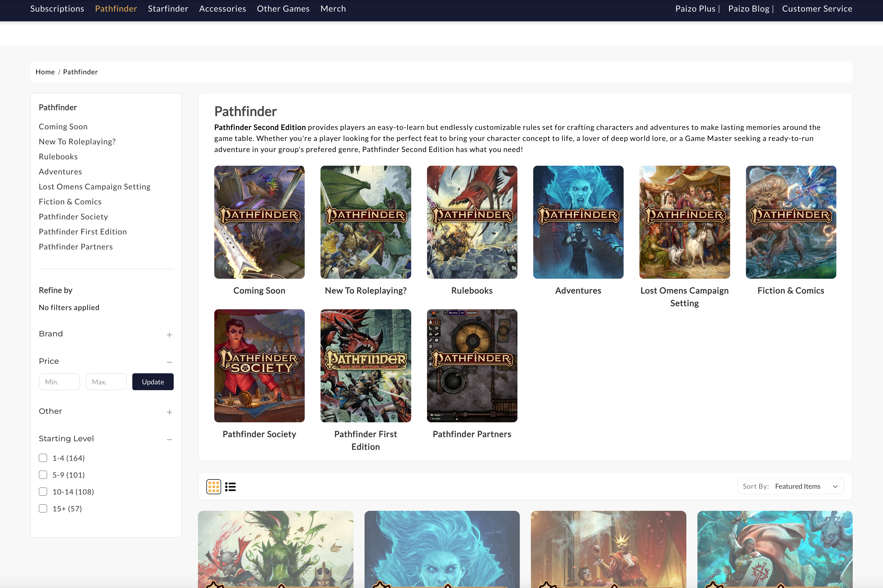Viewport: 883px width, 588px height.
Task: Open Lost Omens Campaign Setting sidebar link
Action: (x=95, y=186)
